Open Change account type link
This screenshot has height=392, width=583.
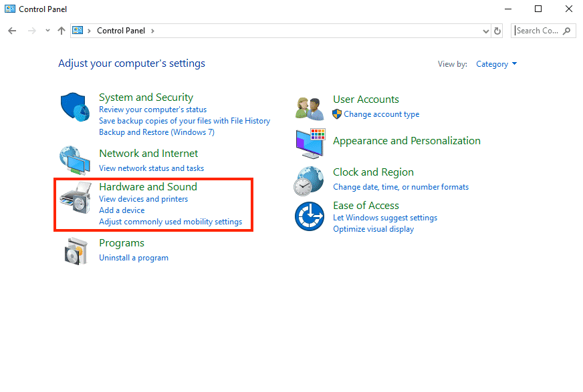point(381,114)
